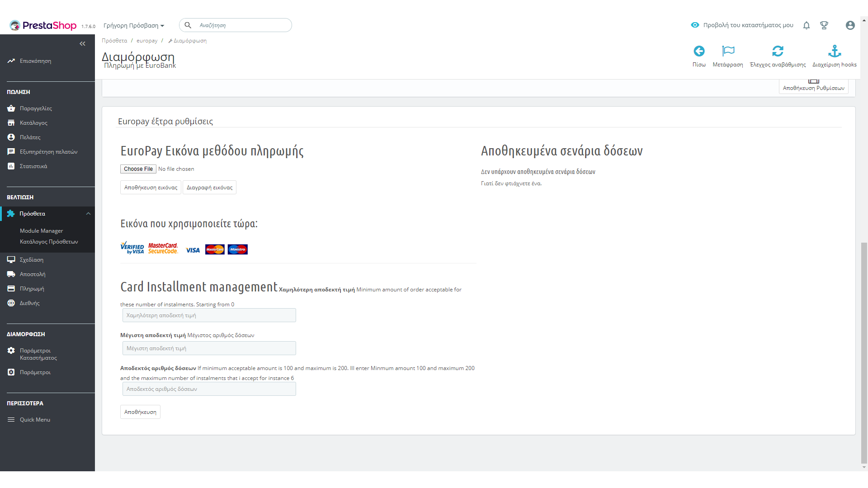This screenshot has height=488, width=868.
Task: Click Έλεγχος αναβάθμισης refresh icon
Action: click(x=778, y=51)
